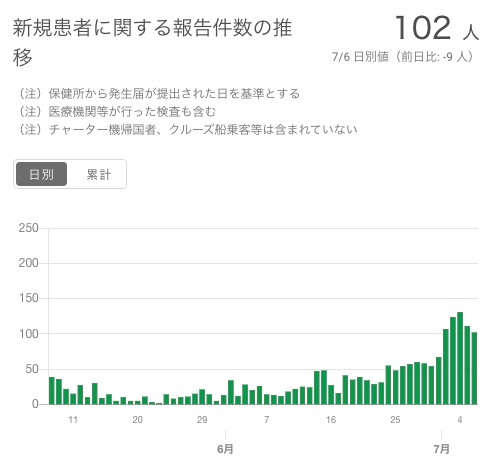Click the x-axis date label 20

pos(138,419)
